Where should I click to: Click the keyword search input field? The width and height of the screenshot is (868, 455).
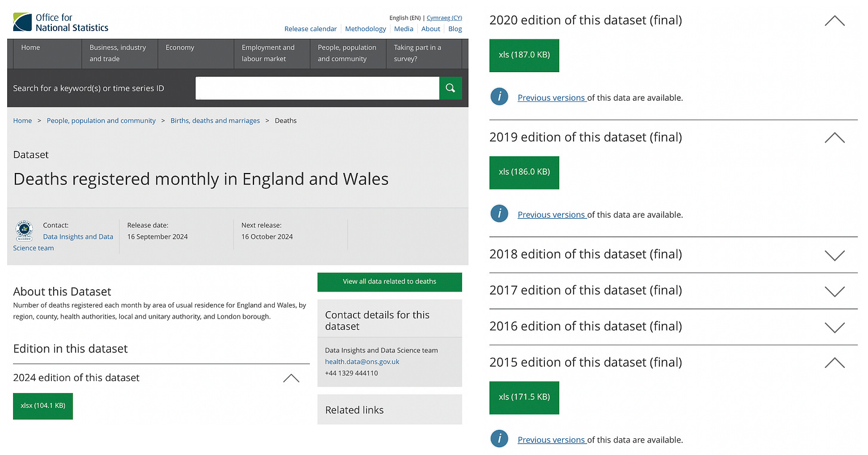click(318, 88)
